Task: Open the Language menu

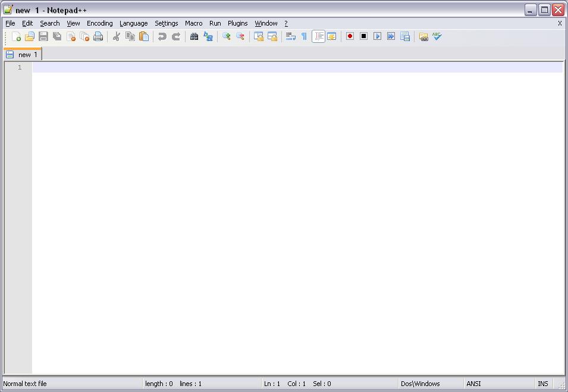Action: 134,23
